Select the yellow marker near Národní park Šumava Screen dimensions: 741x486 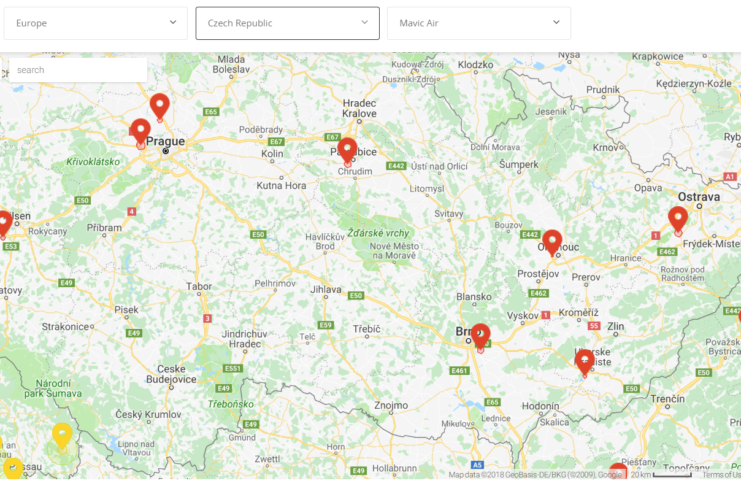point(62,434)
